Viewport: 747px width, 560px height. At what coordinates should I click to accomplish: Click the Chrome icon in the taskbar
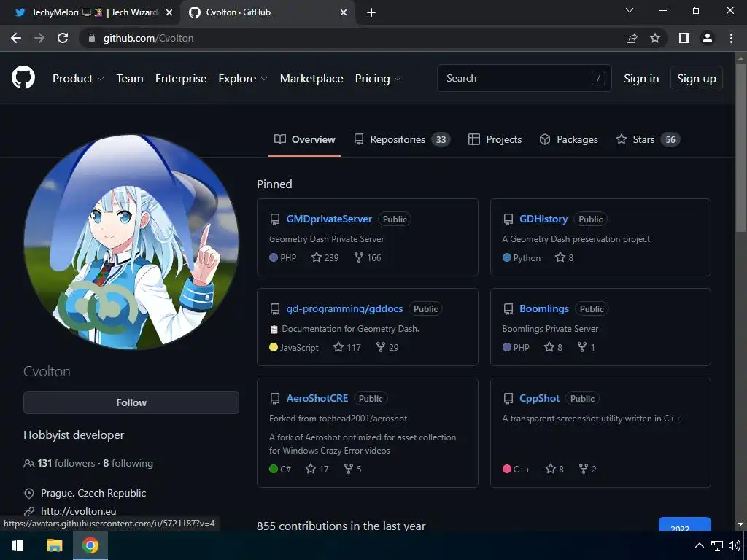coord(90,545)
